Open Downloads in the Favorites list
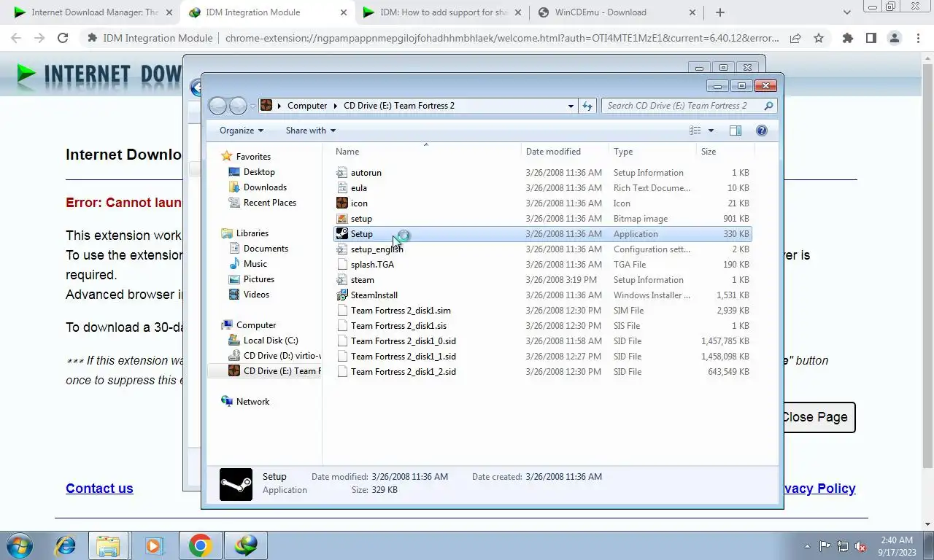The height and width of the screenshot is (560, 934). [265, 187]
